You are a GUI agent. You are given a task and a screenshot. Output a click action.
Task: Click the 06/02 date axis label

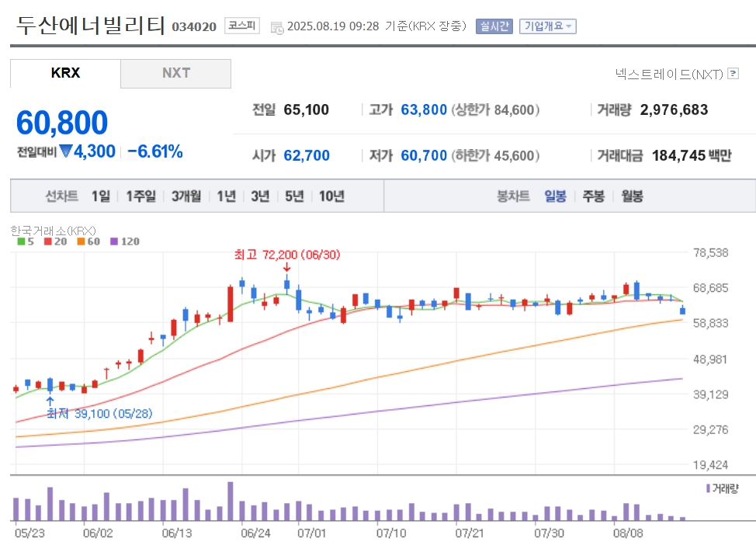click(98, 533)
